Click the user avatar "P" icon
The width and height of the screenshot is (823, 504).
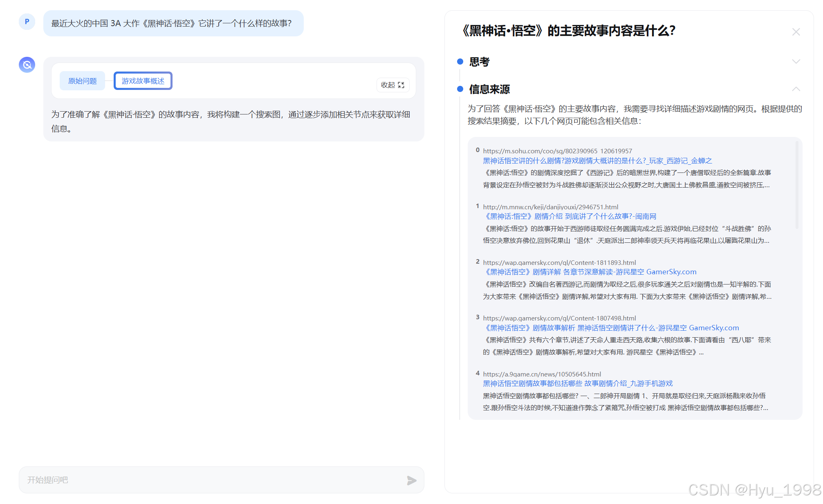(x=27, y=22)
